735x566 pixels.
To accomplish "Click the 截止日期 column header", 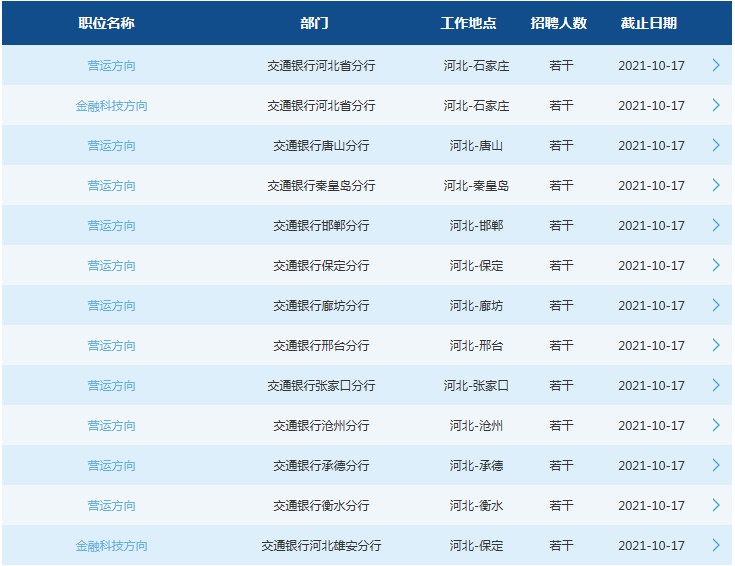I will (x=648, y=23).
